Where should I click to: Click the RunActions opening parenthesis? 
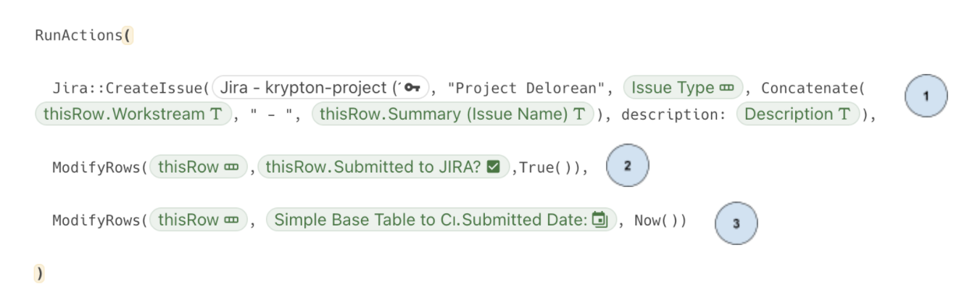click(128, 35)
